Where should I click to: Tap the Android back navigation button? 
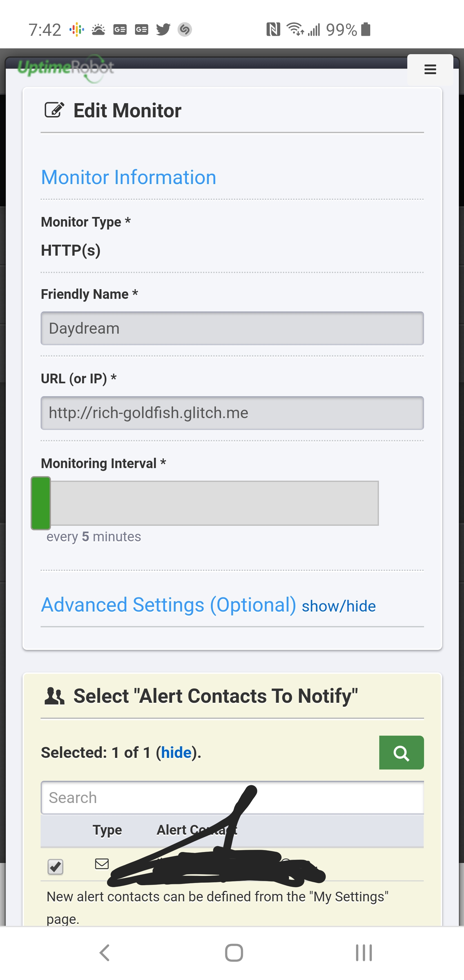104,953
